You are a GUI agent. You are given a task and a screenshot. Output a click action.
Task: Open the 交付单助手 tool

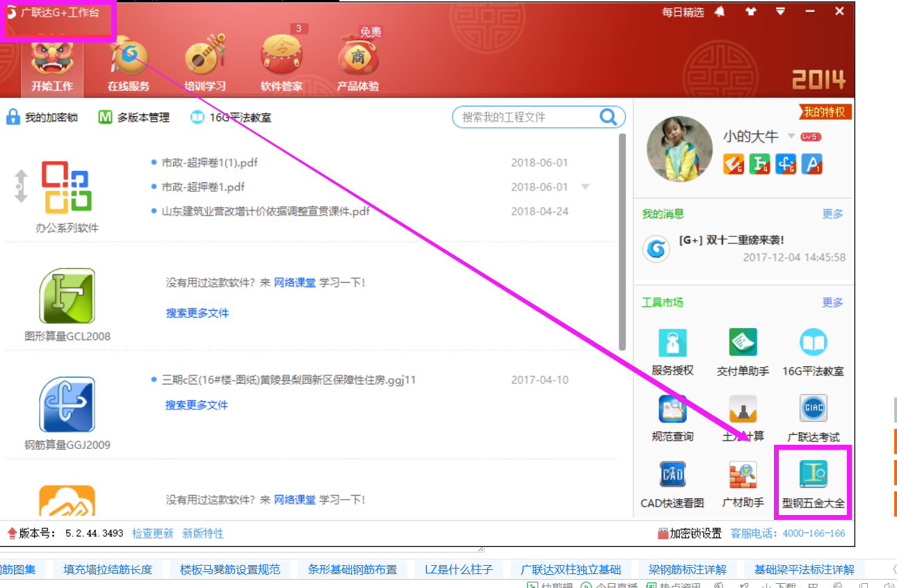pos(743,352)
